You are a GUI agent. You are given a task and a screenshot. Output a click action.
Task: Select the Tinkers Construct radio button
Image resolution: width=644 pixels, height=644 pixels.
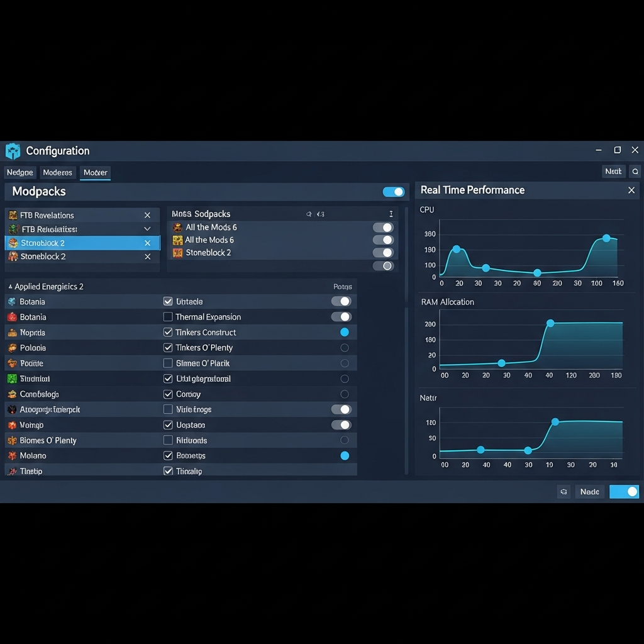(345, 332)
